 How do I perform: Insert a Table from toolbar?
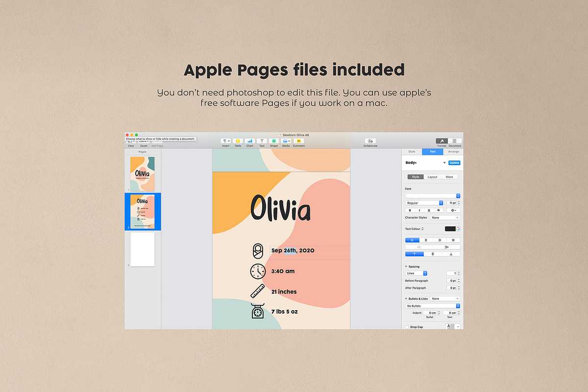[x=238, y=141]
